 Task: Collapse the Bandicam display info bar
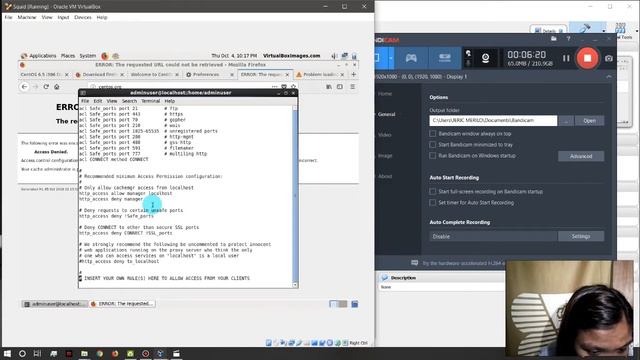[609, 77]
